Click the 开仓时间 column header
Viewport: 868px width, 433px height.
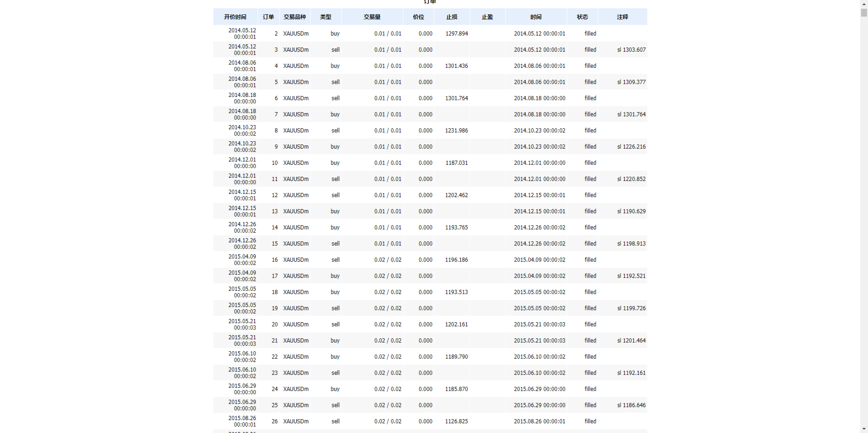[235, 17]
